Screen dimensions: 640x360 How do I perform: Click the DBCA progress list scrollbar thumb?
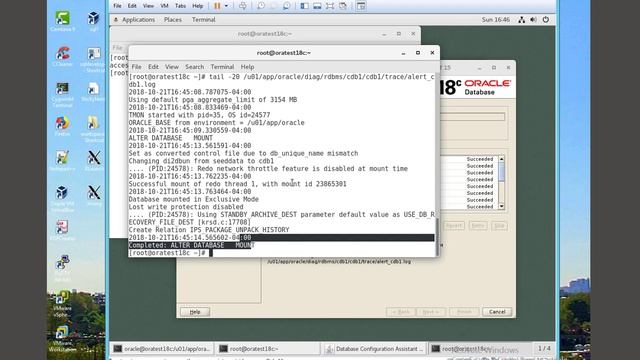(502, 171)
